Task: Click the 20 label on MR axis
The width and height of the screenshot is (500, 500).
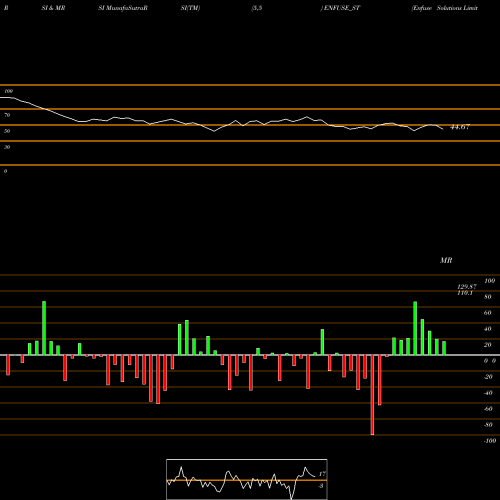Action: pyautogui.click(x=488, y=345)
